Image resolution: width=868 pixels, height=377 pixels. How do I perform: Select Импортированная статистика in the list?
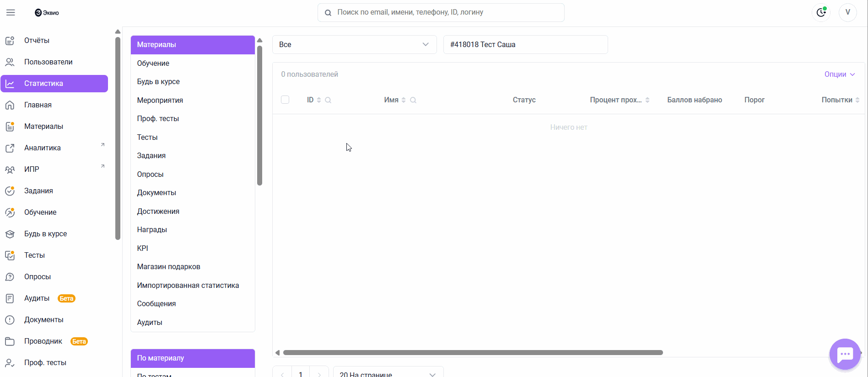click(193, 286)
